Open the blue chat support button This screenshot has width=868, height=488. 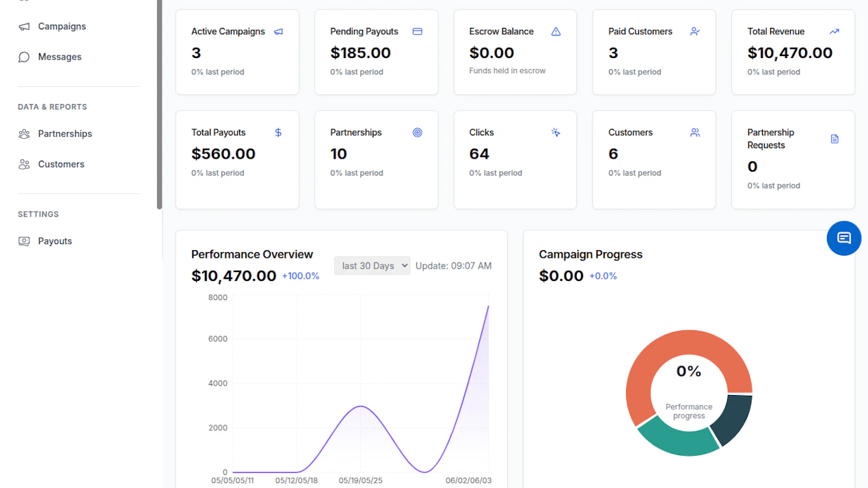pyautogui.click(x=844, y=239)
